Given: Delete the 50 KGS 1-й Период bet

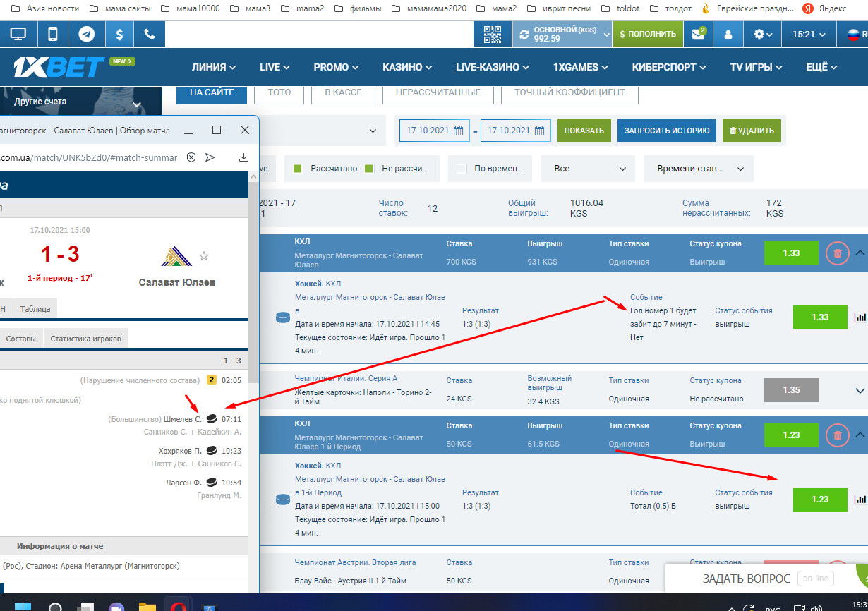Looking at the screenshot, I should pos(838,435).
